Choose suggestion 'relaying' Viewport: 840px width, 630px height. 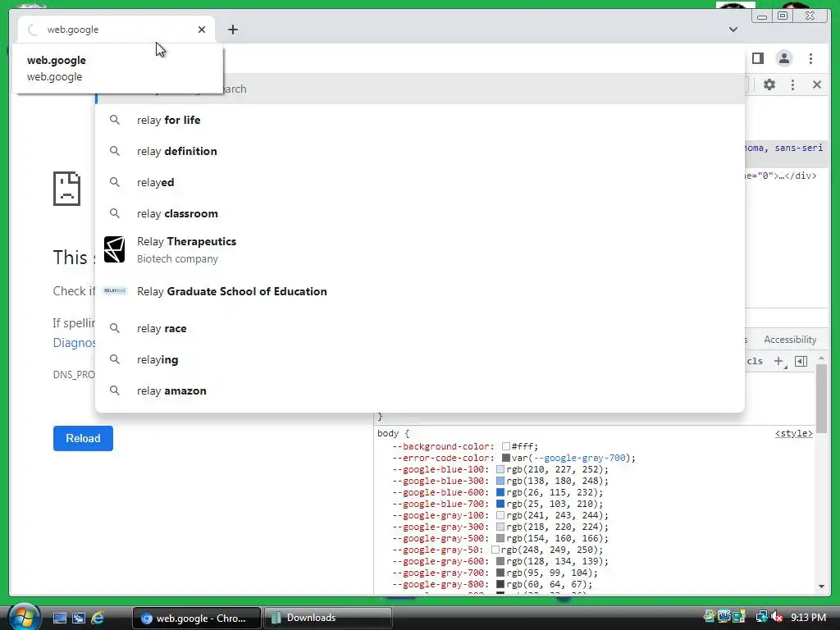coord(419,359)
